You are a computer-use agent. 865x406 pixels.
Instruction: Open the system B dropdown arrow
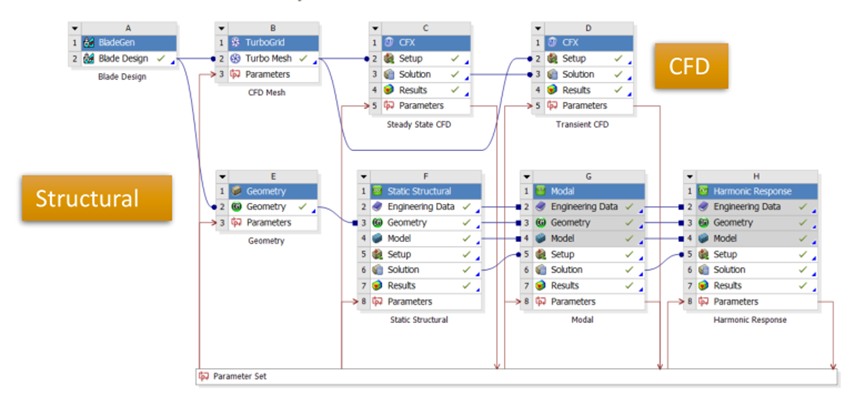[222, 28]
